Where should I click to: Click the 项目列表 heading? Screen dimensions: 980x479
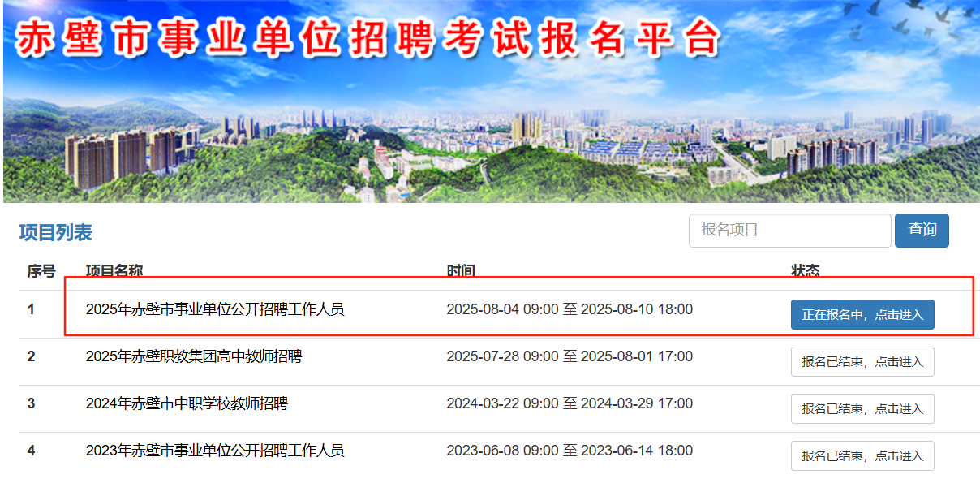(x=56, y=233)
